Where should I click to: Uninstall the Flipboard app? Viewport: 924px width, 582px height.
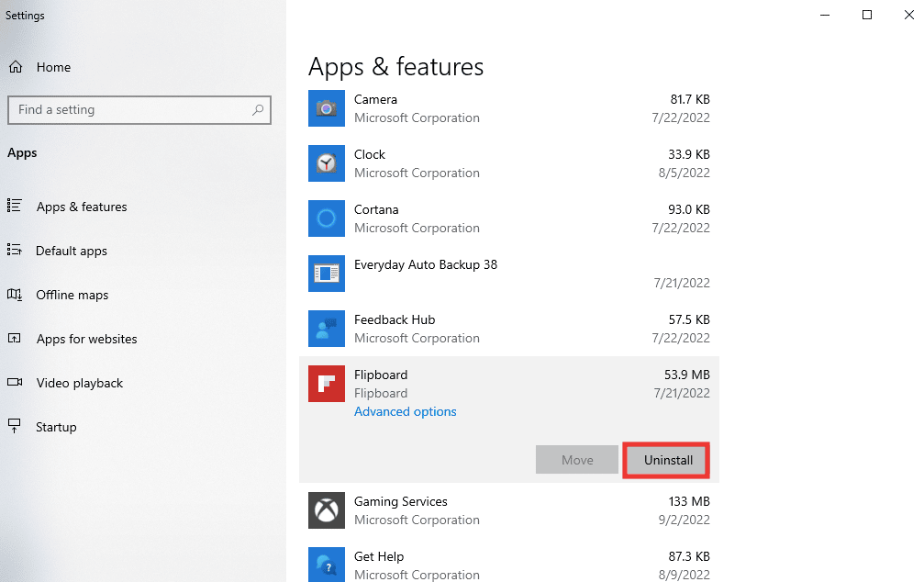(666, 460)
